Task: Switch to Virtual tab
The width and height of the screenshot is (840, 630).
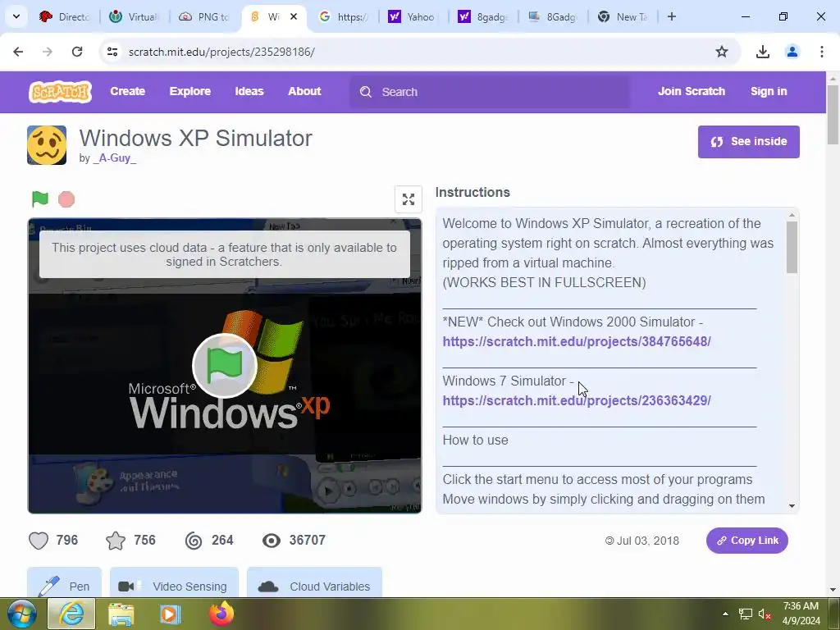Action: point(135,16)
